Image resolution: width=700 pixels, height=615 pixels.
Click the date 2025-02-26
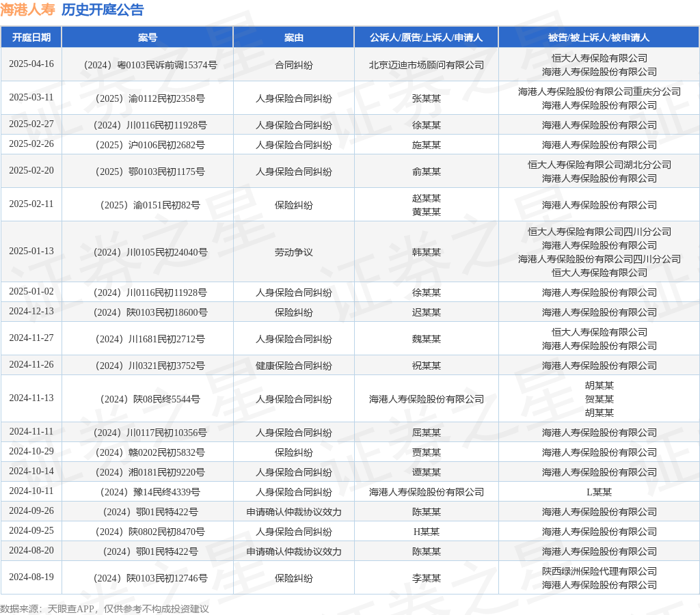coord(31,143)
